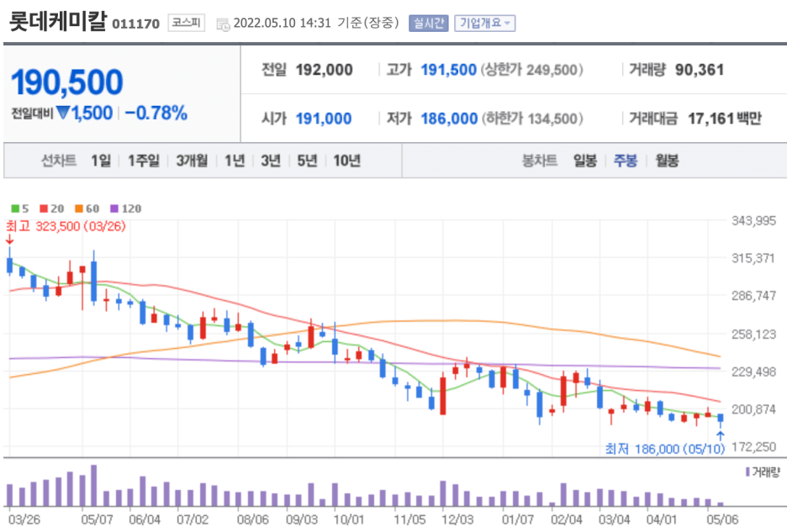
Task: Click the 실시간 realtime button
Action: coord(428,23)
